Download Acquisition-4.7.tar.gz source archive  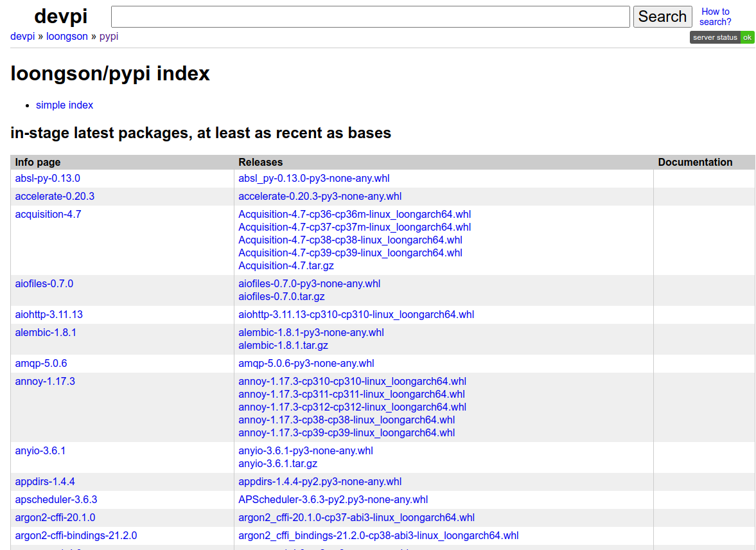tap(286, 266)
